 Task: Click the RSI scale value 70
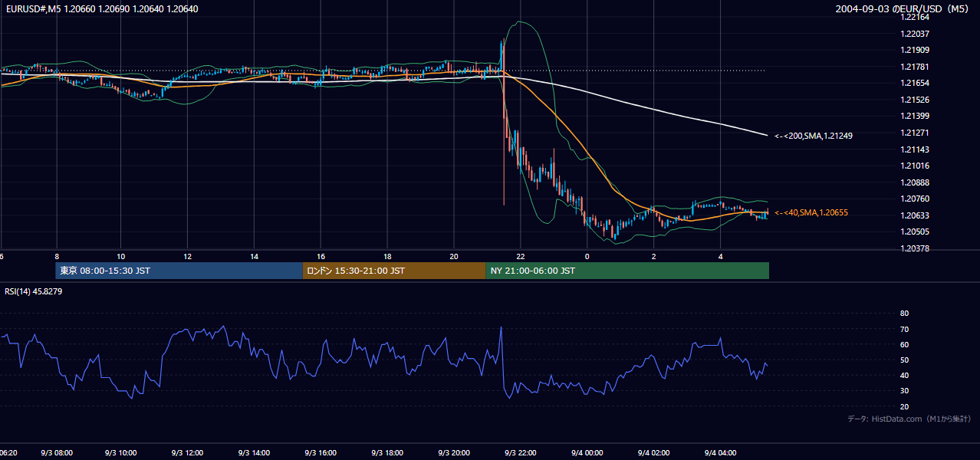(x=904, y=329)
